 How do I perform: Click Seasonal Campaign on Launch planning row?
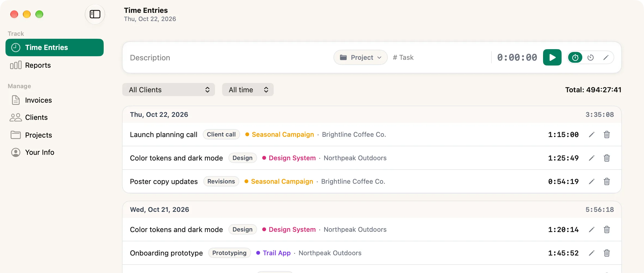click(283, 135)
